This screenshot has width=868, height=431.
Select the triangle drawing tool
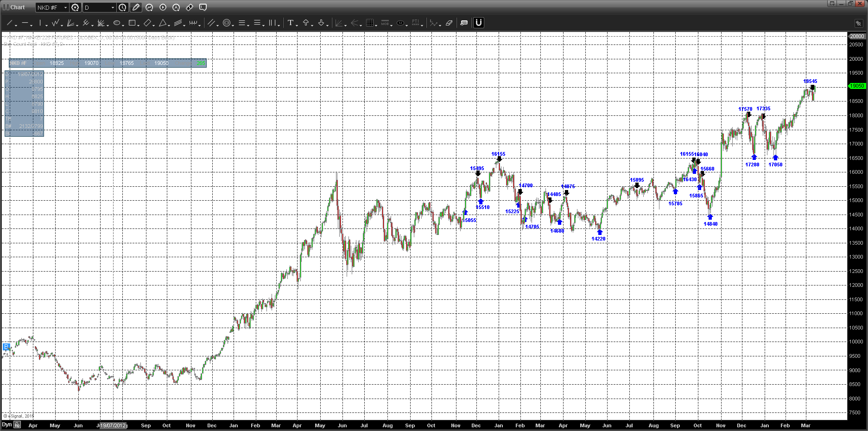click(163, 23)
